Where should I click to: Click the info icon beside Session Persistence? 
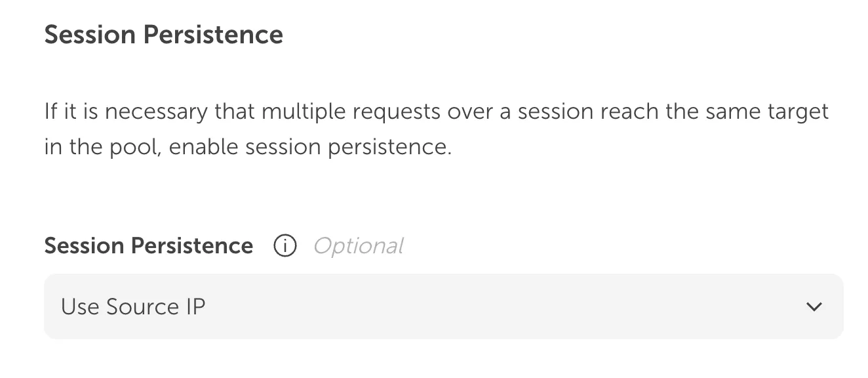(x=285, y=246)
